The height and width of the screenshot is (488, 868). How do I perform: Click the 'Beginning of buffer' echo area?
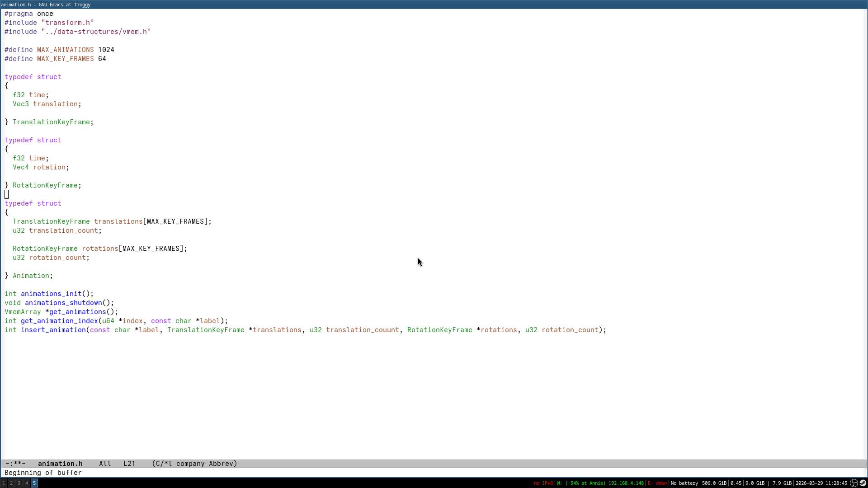pyautogui.click(x=43, y=473)
